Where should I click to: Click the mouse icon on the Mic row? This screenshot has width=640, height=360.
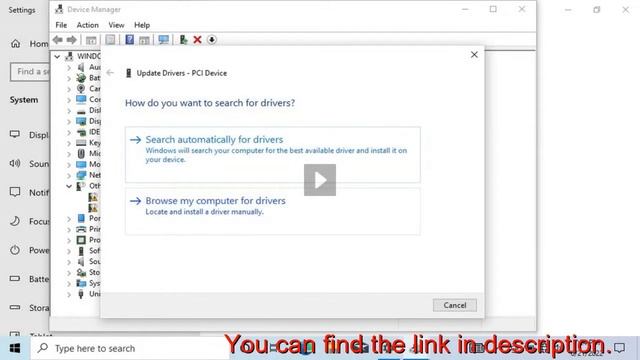81,153
